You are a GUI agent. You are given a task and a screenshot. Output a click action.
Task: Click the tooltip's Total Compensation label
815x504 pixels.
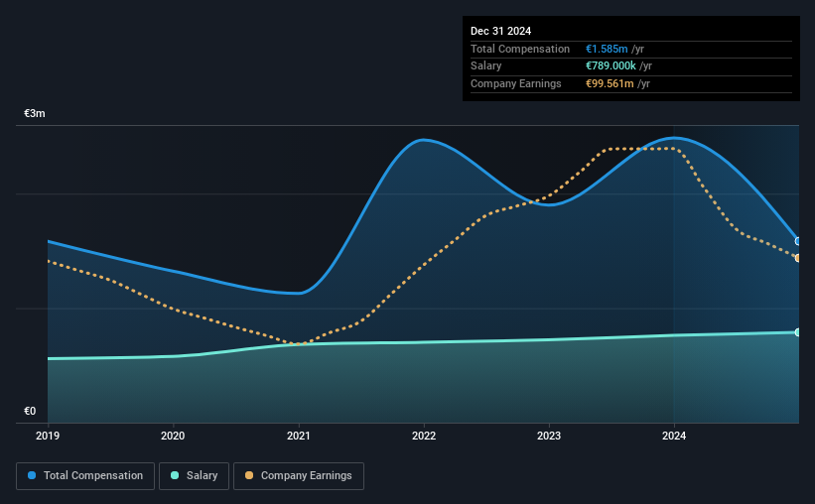pos(520,49)
